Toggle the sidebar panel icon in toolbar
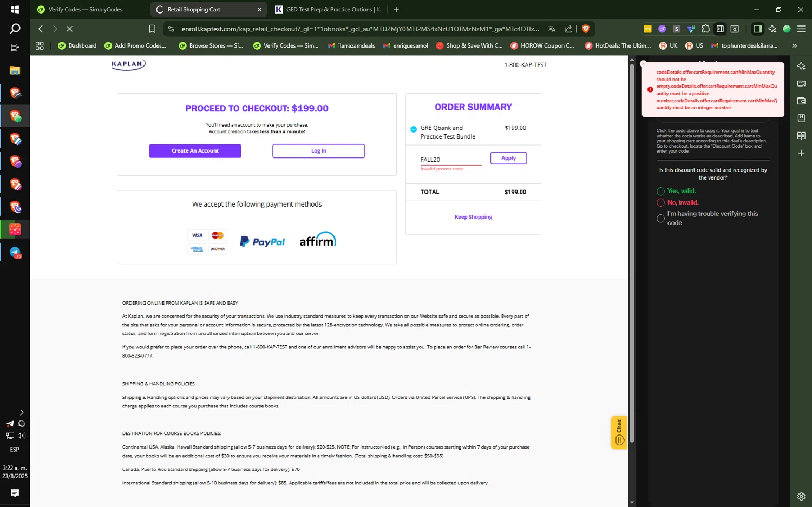 click(720, 29)
